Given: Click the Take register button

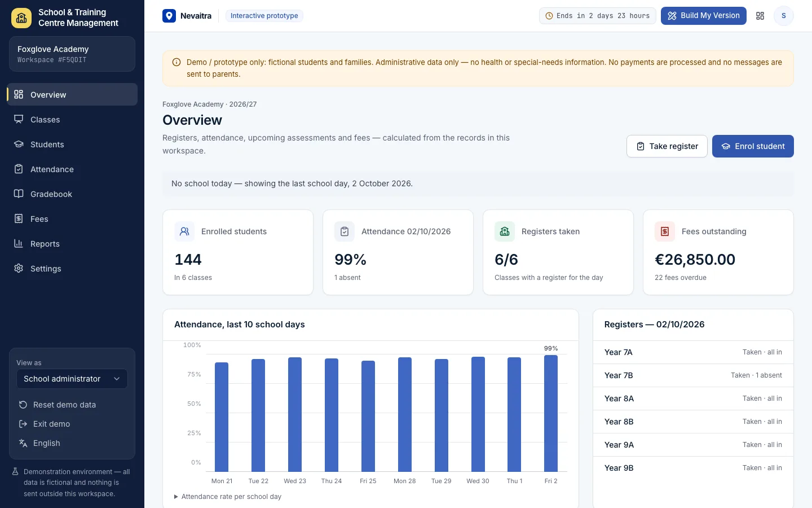Looking at the screenshot, I should pos(667,146).
